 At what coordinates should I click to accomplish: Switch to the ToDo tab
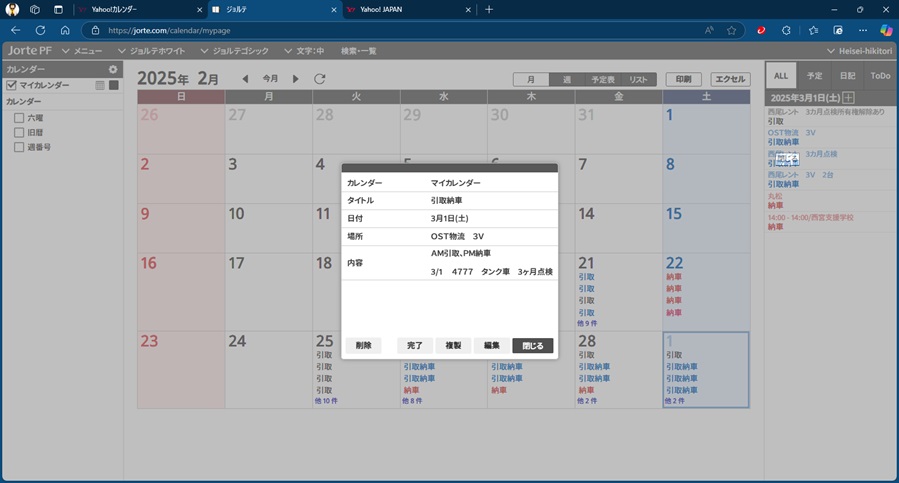879,76
